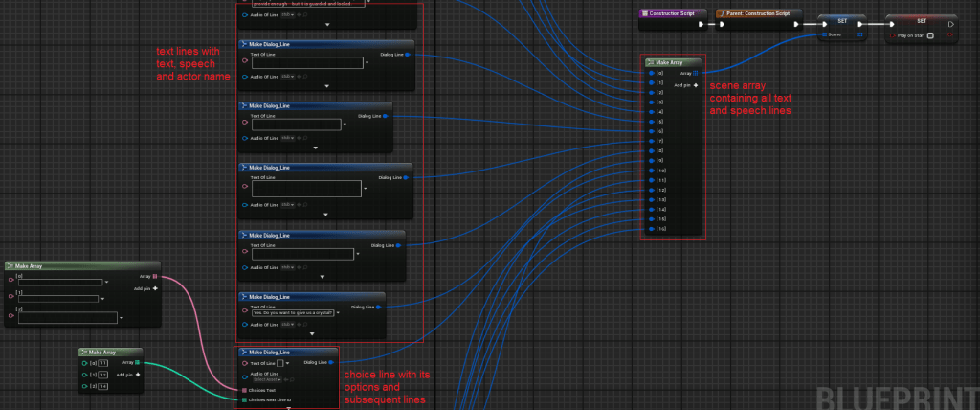This screenshot has width=980, height=410.
Task: Open Select Asset dropdown on choice Dialog_Line node
Action: click(x=266, y=379)
